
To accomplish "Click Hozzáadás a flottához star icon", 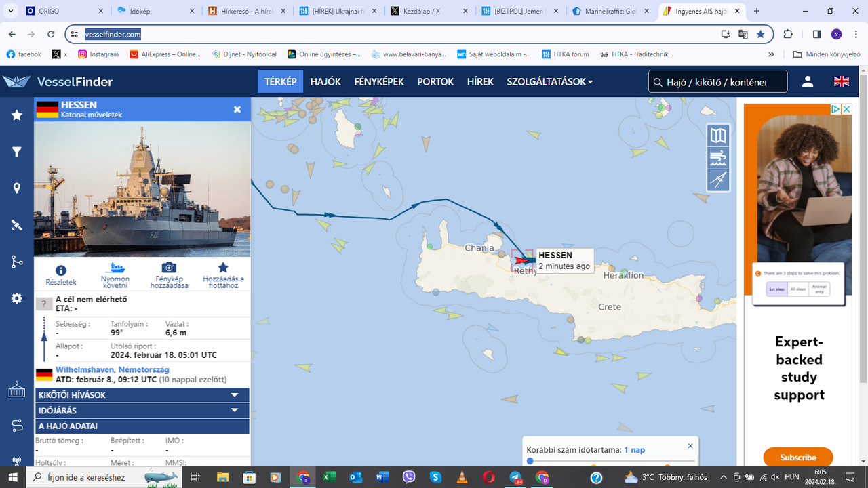I will pyautogui.click(x=223, y=268).
